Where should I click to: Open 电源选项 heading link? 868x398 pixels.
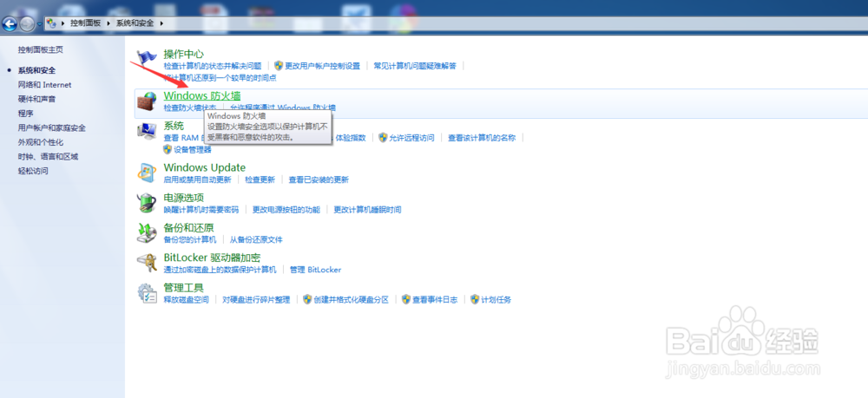(184, 198)
